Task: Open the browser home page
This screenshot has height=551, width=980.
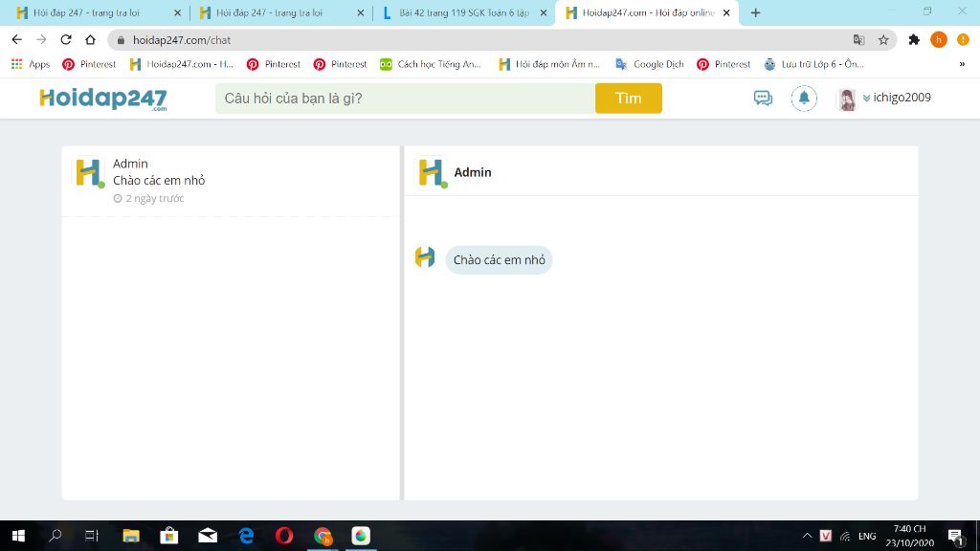Action: [x=91, y=40]
